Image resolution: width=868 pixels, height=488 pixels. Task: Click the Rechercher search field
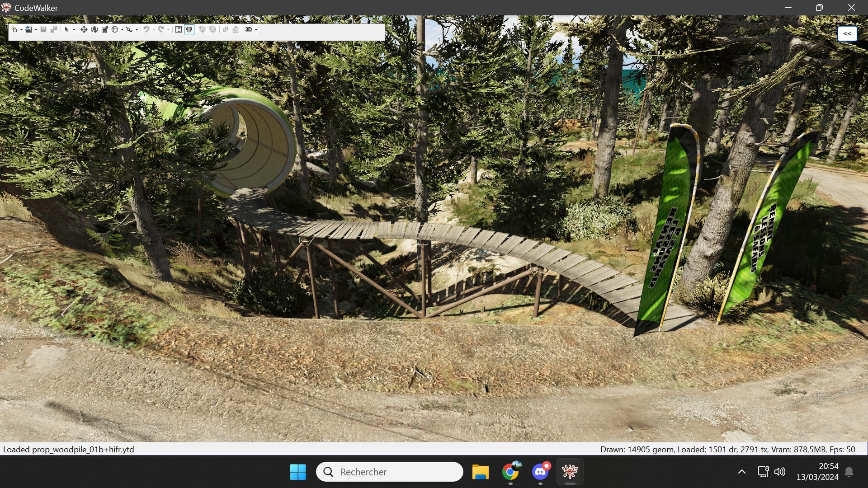(390, 472)
